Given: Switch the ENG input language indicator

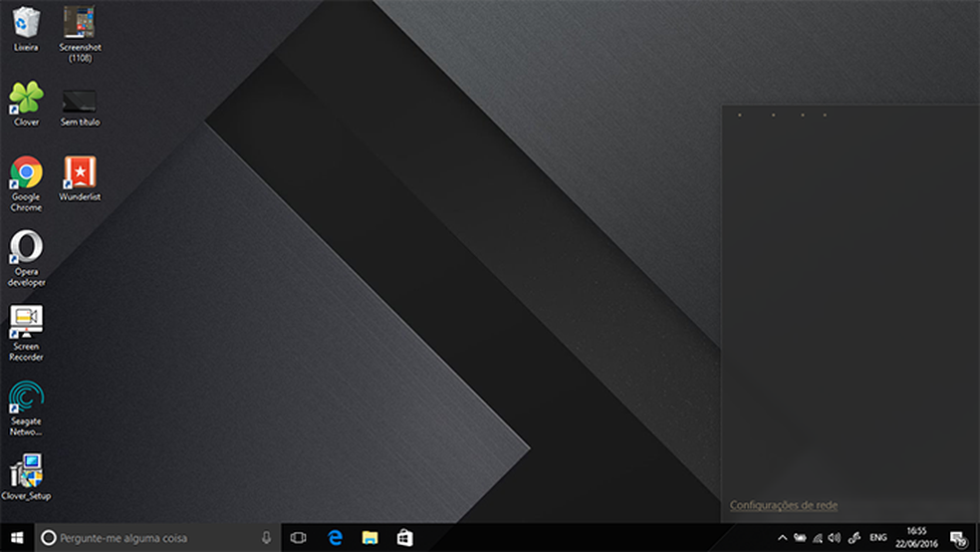Looking at the screenshot, I should click(878, 538).
